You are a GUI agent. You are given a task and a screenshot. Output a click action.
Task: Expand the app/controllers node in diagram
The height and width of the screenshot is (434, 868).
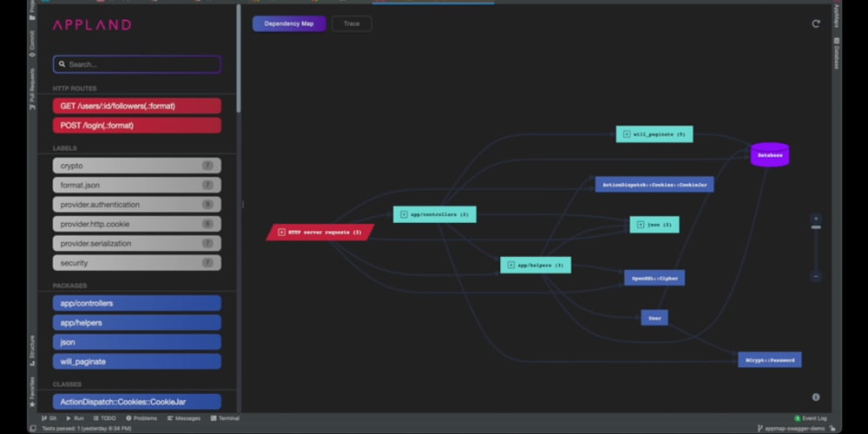tap(404, 214)
